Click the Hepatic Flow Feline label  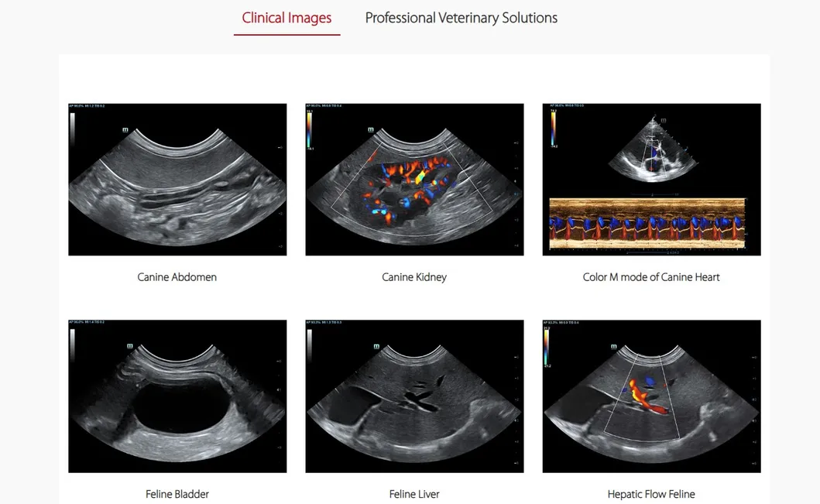pyautogui.click(x=651, y=493)
